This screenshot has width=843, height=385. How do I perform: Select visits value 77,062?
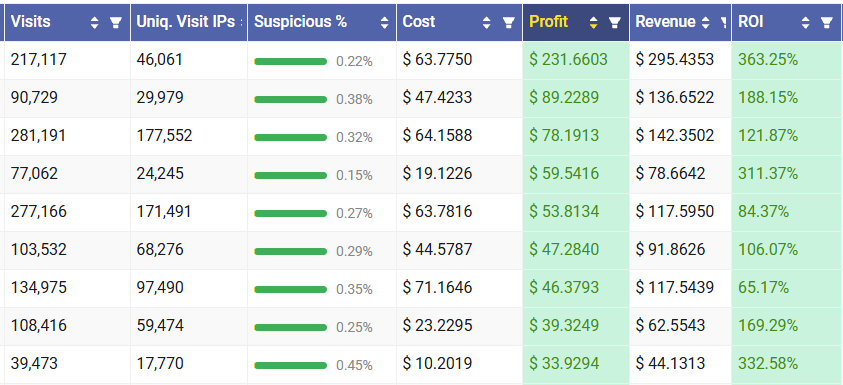[34, 173]
